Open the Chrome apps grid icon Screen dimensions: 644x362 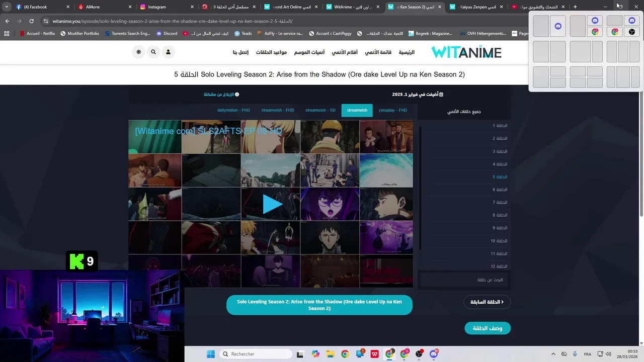tap(7, 34)
